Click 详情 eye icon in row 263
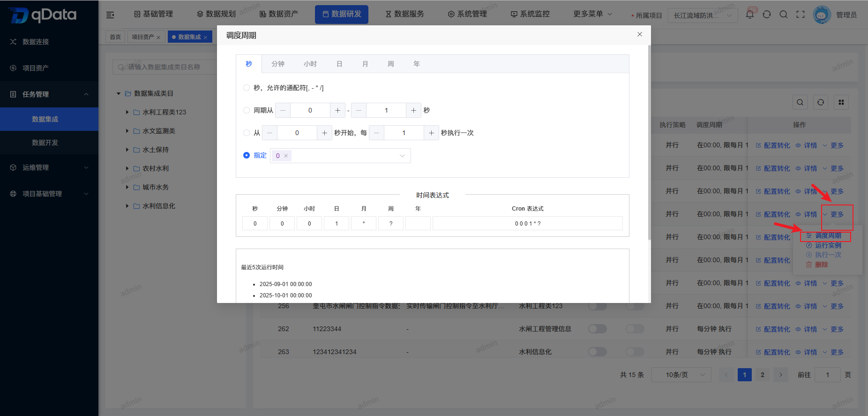Viewport: 868px width, 416px height. pyautogui.click(x=798, y=352)
